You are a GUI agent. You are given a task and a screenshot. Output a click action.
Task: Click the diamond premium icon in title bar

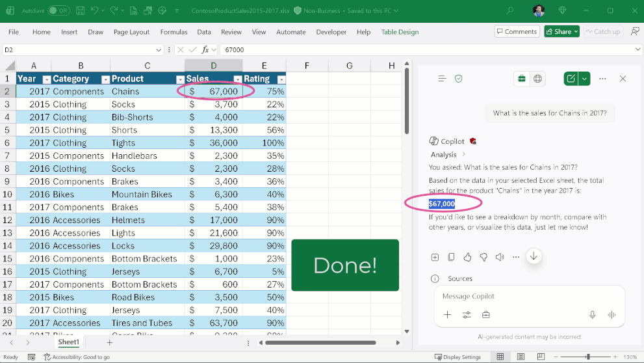[x=562, y=10]
